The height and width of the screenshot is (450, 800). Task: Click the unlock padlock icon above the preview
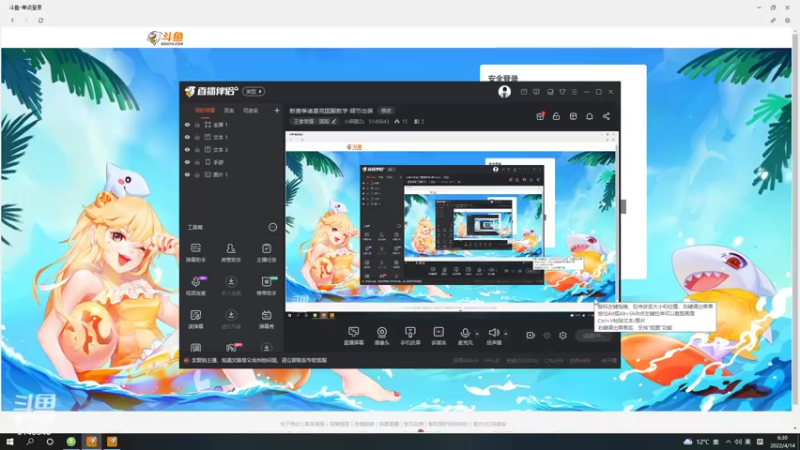pos(556,116)
